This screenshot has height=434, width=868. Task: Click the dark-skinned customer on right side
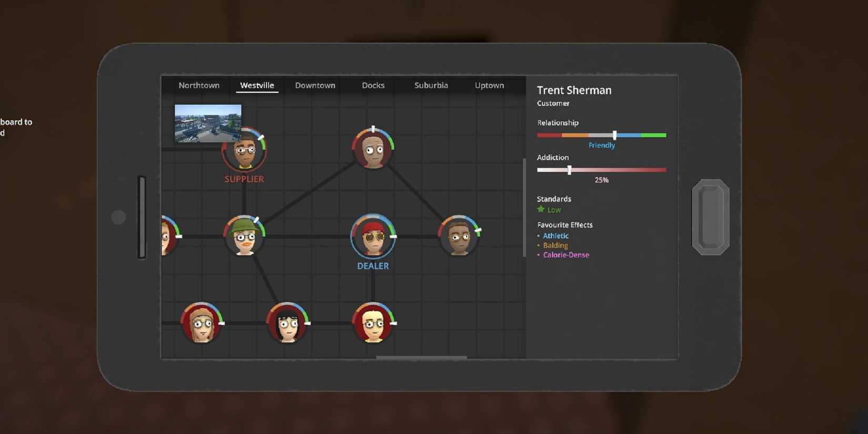[459, 237]
